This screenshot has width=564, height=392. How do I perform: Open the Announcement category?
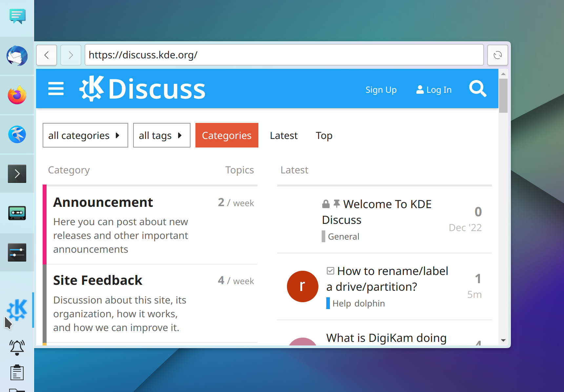coord(103,202)
